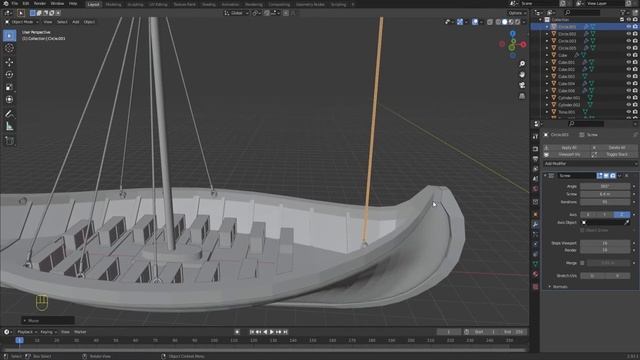Open the Object Mode dropdown
This screenshot has width=640, height=360.
coord(21,22)
